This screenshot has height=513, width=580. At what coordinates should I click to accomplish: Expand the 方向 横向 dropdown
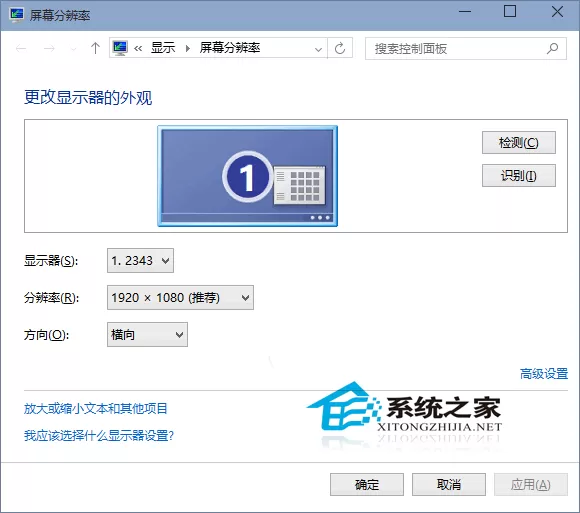tap(147, 334)
